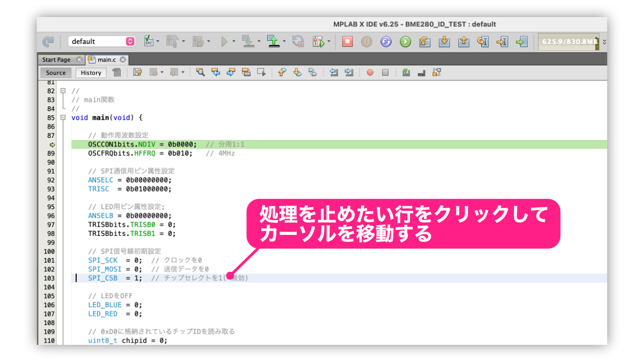Open the toolbar overflow chevron

point(604,41)
